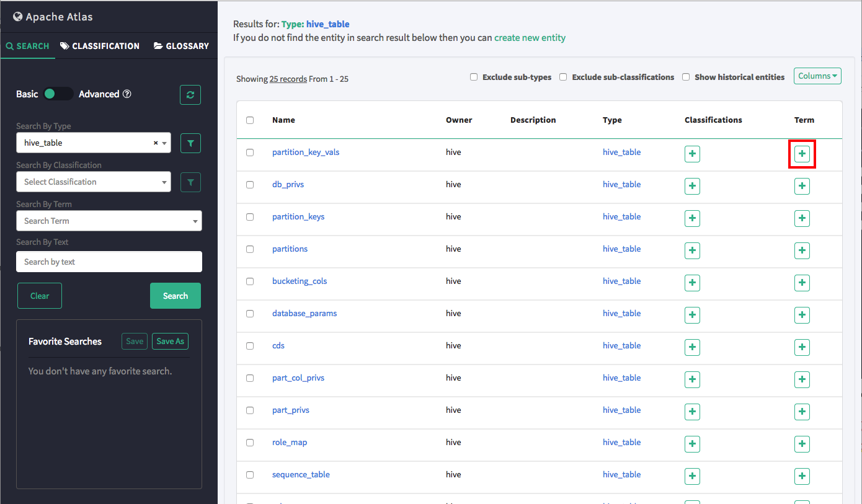
Task: Open bucketing_cols entity link
Action: [300, 281]
